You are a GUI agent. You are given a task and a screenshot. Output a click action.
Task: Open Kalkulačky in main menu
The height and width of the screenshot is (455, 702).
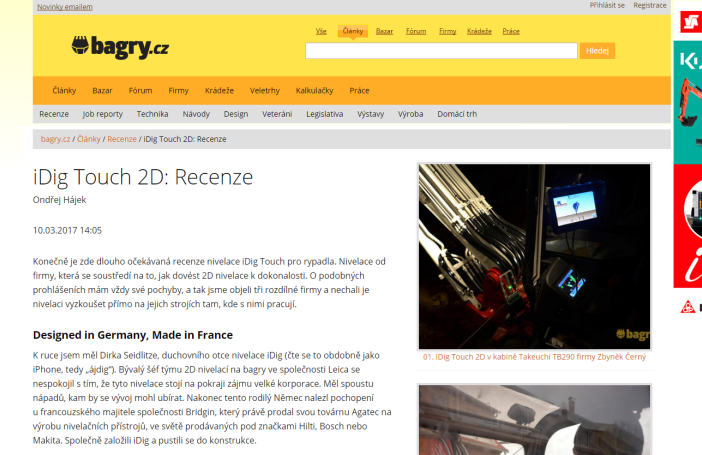pos(314,90)
